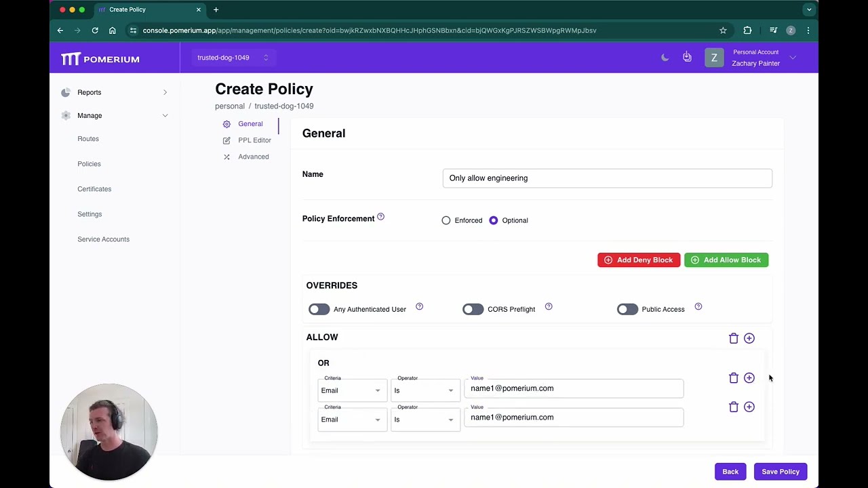Click Save Policy button

pyautogui.click(x=781, y=472)
